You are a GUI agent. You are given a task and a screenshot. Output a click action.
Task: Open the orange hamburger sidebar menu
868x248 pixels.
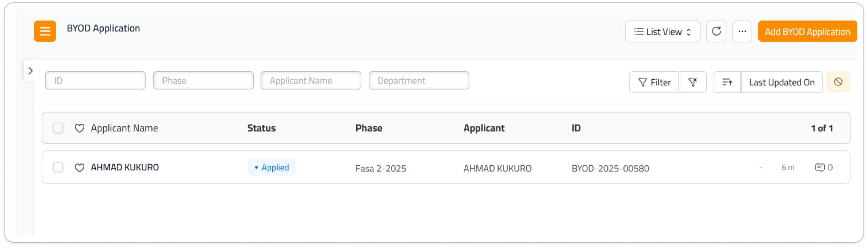pos(45,31)
